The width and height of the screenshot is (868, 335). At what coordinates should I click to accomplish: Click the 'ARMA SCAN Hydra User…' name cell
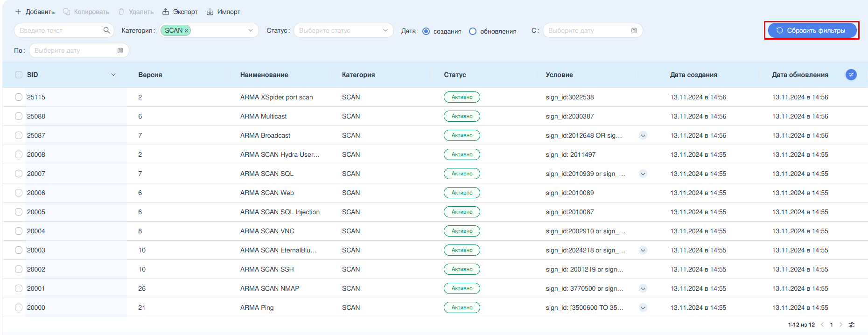coord(280,154)
